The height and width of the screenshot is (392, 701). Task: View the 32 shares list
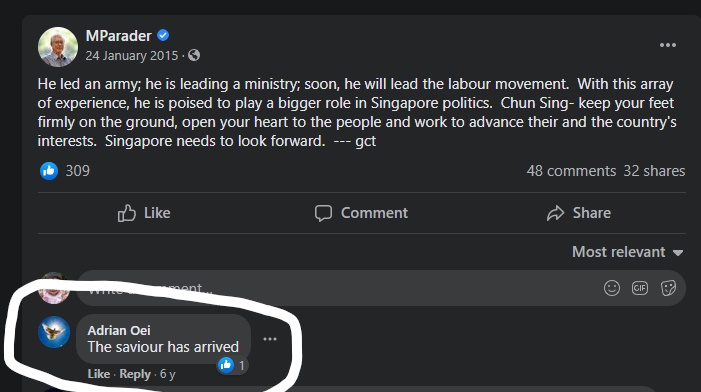coord(654,171)
